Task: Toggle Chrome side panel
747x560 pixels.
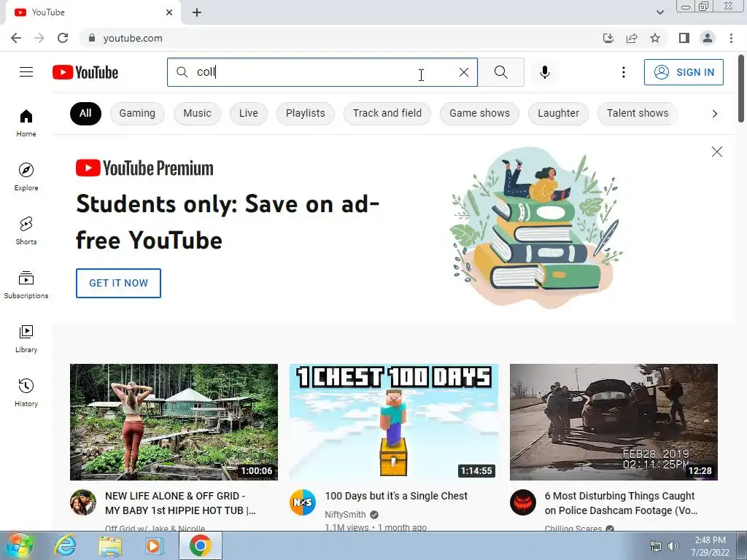Action: pyautogui.click(x=684, y=38)
